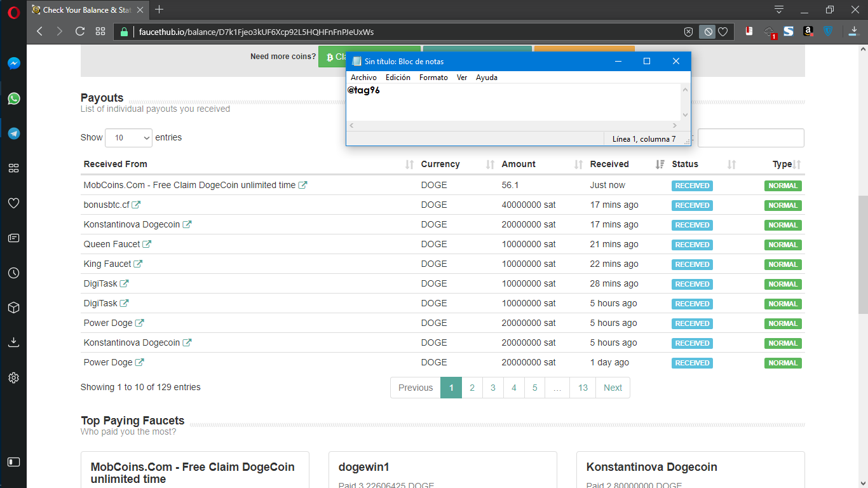Click inside the Notepad text area

513,102
